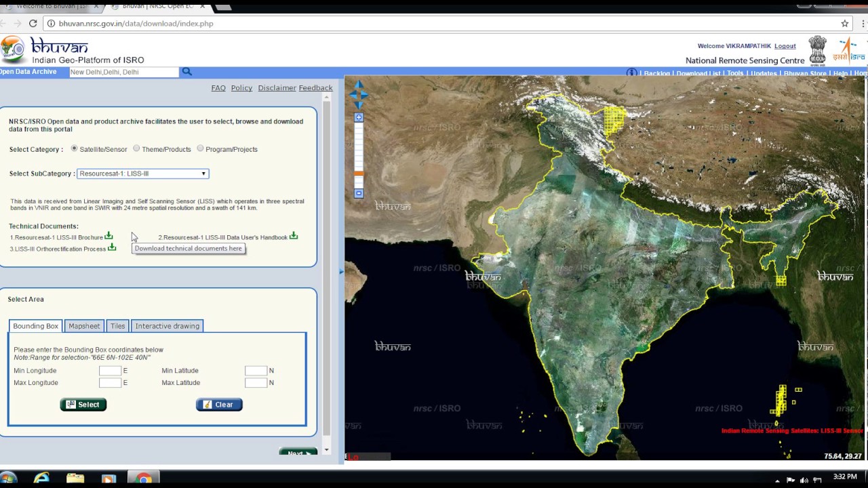
Task: Click the Max Latitude input field
Action: [256, 383]
